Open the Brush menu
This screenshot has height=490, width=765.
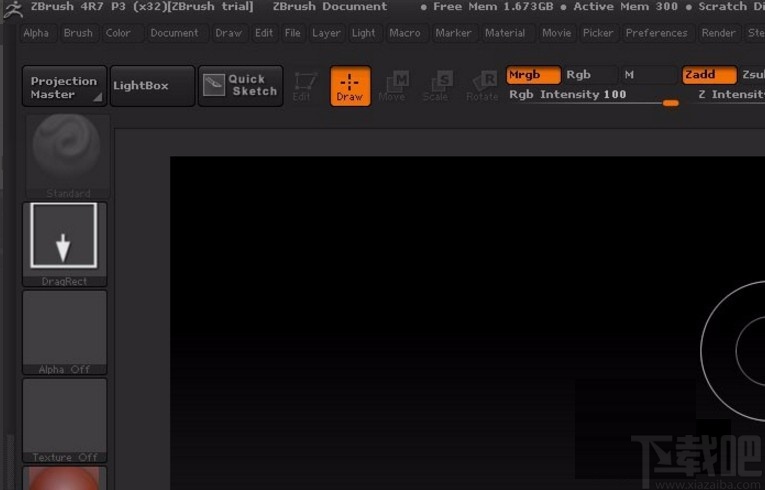click(x=78, y=33)
